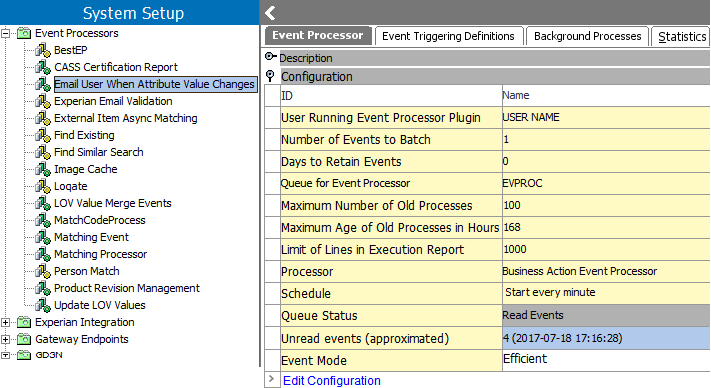The height and width of the screenshot is (388, 711).
Task: Toggle the Description section open
Action: tap(270, 56)
